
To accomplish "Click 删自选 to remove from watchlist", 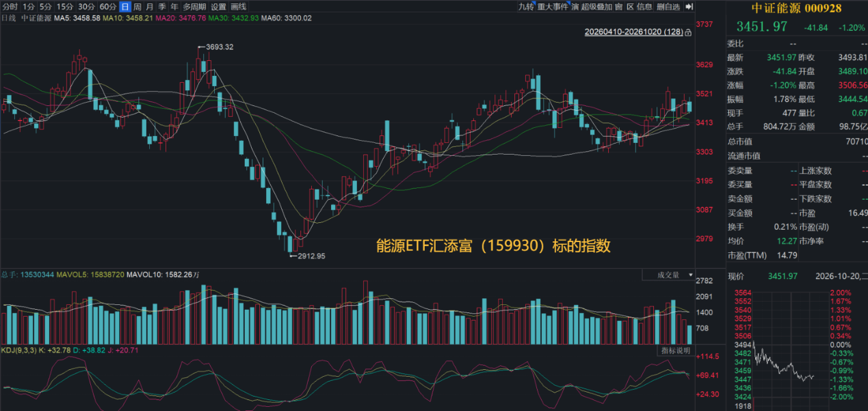I will coord(668,7).
